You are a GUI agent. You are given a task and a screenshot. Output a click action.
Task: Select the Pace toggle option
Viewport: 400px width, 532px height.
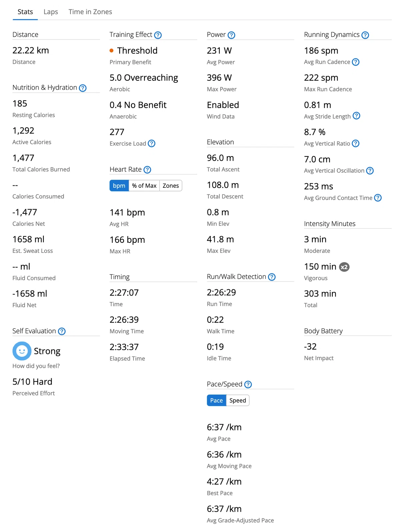click(x=216, y=401)
